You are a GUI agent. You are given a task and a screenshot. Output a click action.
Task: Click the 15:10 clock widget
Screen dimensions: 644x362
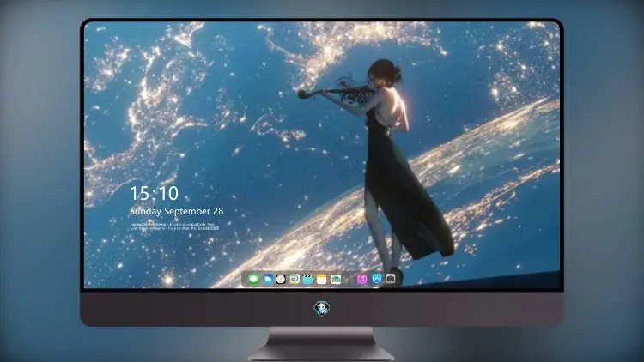154,193
